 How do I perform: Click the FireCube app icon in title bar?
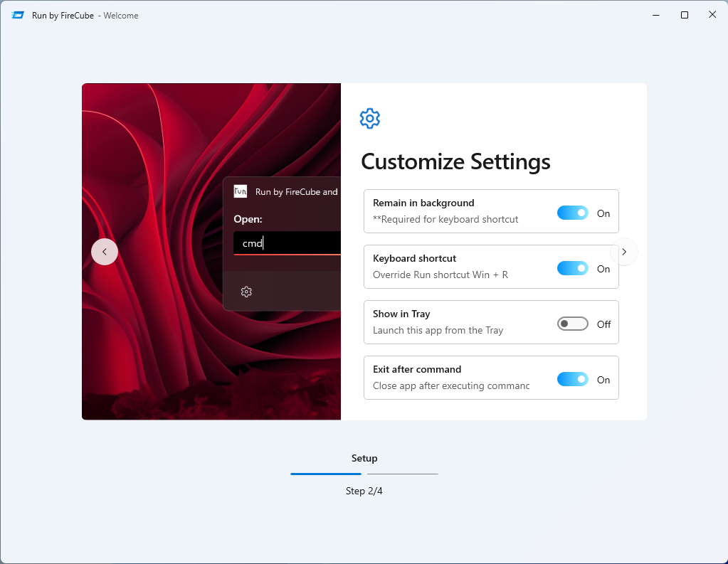pyautogui.click(x=18, y=16)
